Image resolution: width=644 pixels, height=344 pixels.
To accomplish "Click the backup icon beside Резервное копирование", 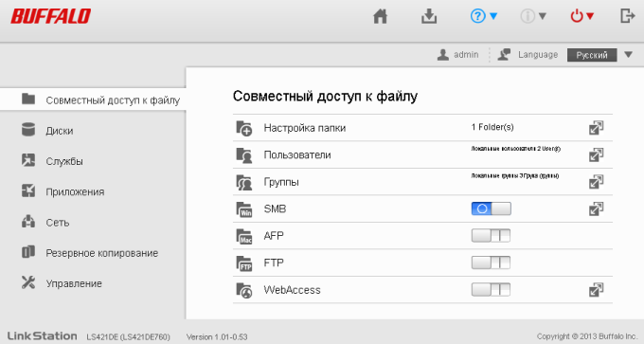I will pos(28,251).
